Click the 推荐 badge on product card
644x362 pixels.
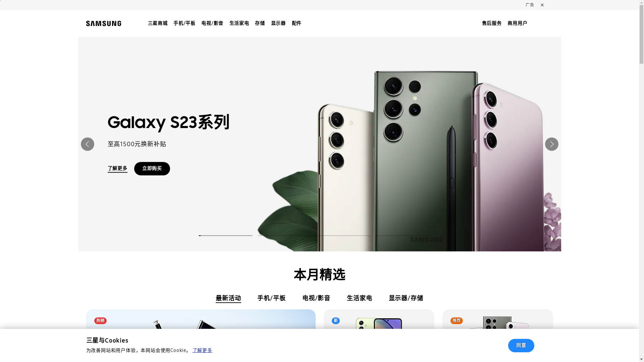457,321
